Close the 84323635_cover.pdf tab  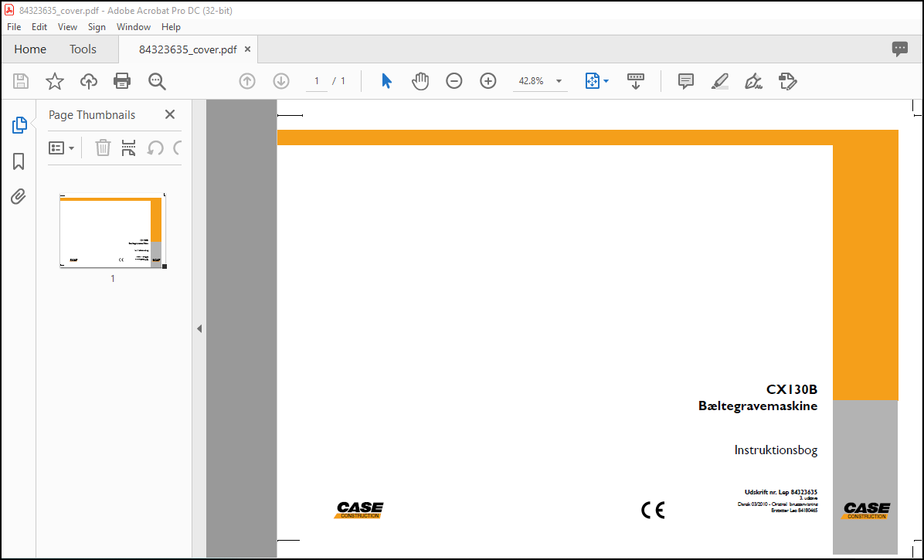tap(247, 49)
